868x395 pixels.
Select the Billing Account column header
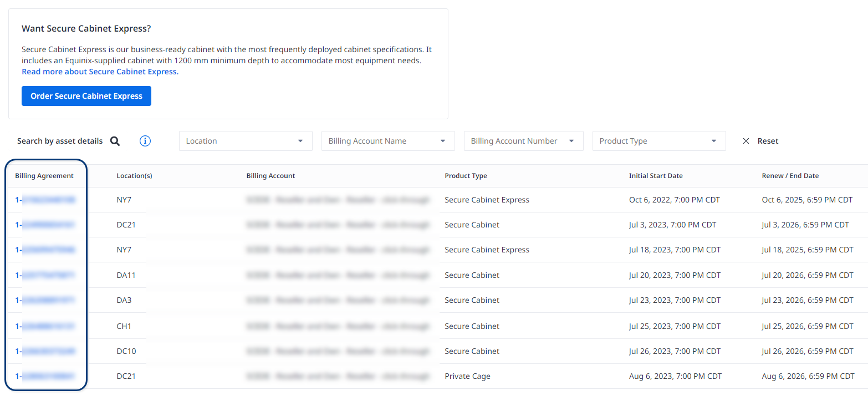point(271,176)
